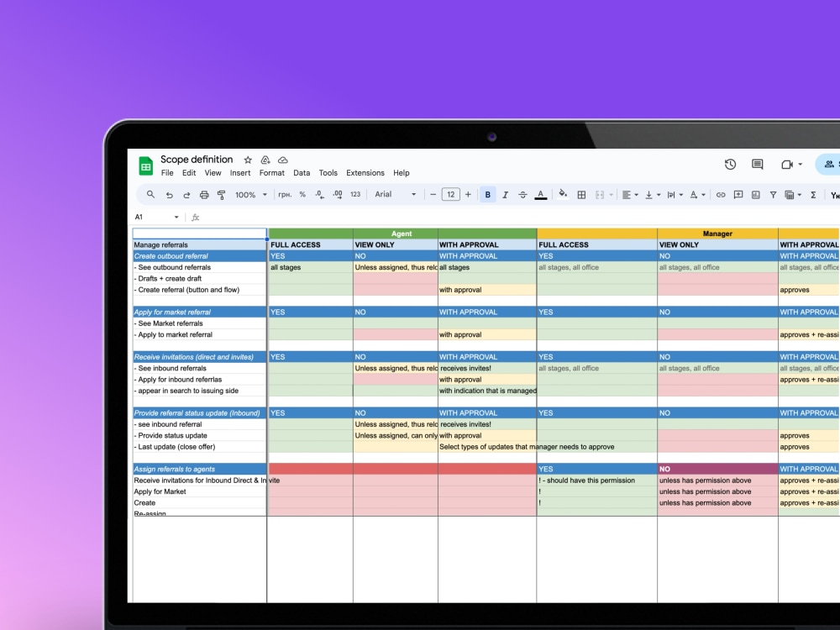This screenshot has width=840, height=630.
Task: Click the move-to-Drive folder icon
Action: tap(265, 160)
